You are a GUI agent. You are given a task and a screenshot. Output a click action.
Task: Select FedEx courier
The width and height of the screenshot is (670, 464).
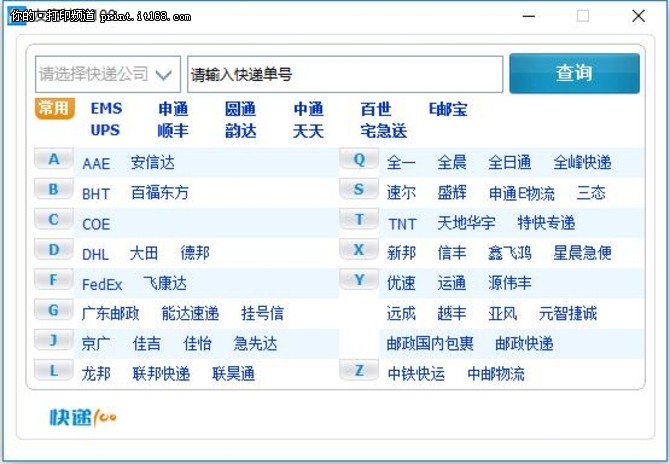coord(102,284)
